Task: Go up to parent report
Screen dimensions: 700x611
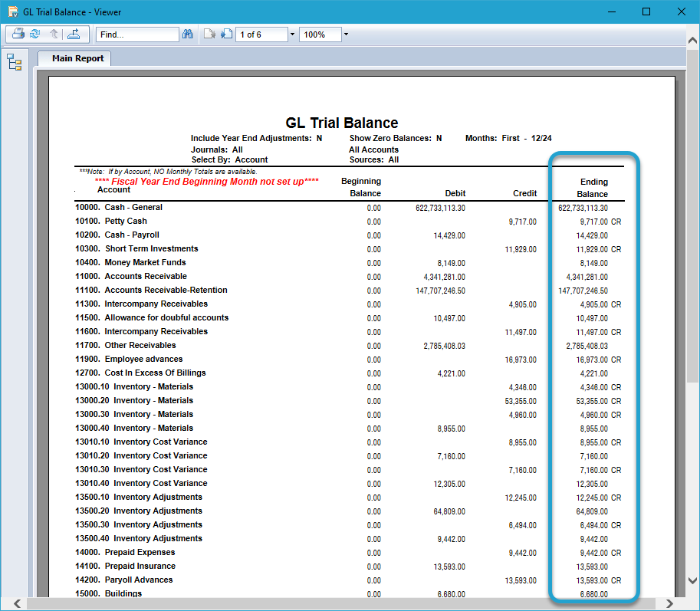Action: point(54,34)
